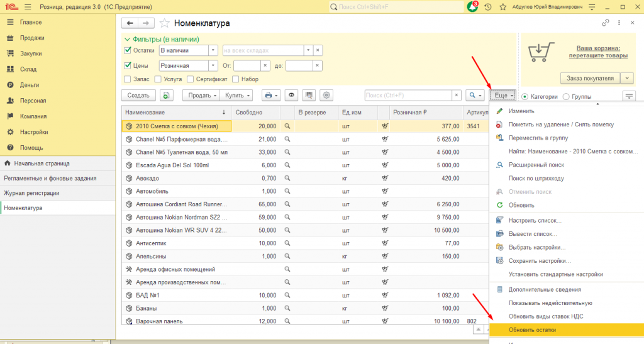The height and width of the screenshot is (344, 644).
Task: Select the Группы radio button
Action: pyautogui.click(x=566, y=97)
